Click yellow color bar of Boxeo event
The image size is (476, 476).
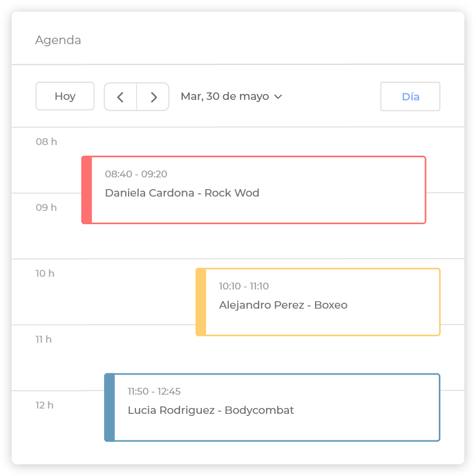[x=201, y=302]
